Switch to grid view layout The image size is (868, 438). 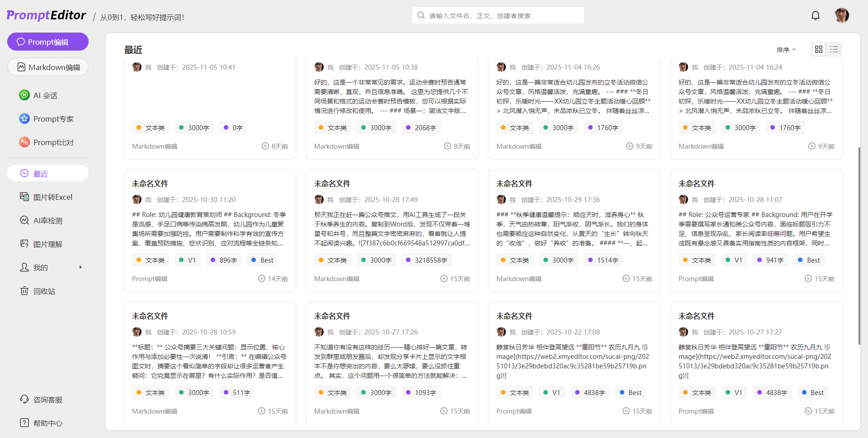coord(818,49)
